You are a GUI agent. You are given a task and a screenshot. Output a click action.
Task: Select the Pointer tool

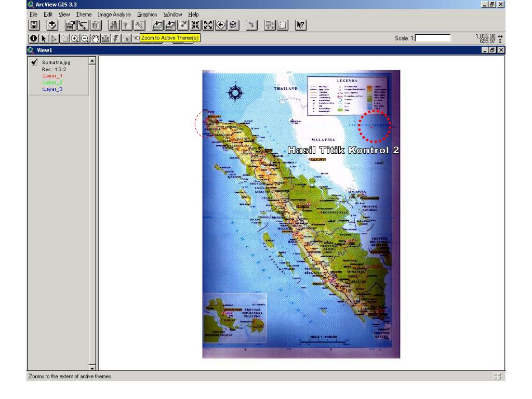[x=44, y=38]
